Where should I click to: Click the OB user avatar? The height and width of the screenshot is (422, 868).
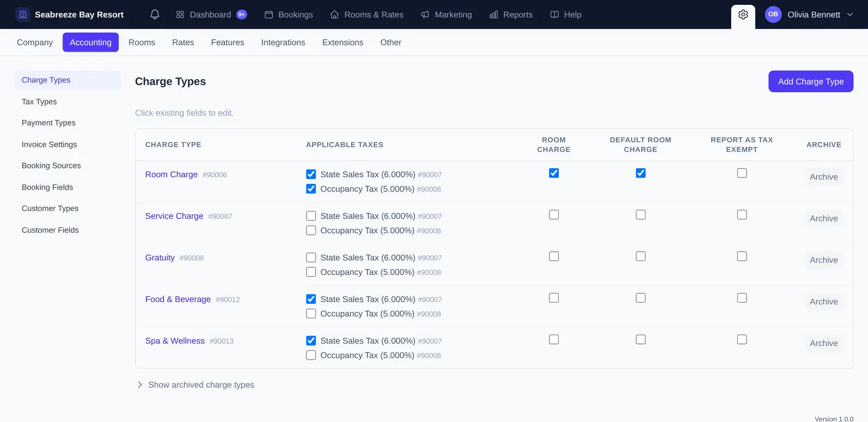[x=773, y=15]
